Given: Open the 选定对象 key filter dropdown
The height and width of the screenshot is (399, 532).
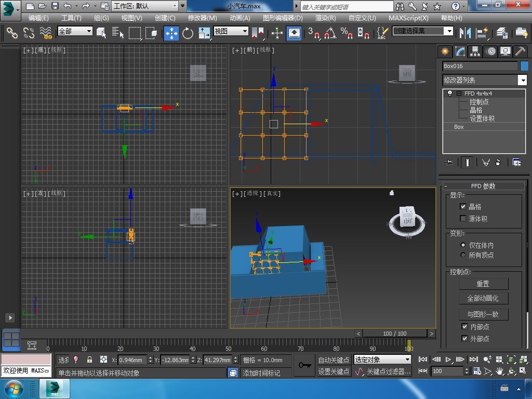Looking at the screenshot, I should click(x=382, y=360).
